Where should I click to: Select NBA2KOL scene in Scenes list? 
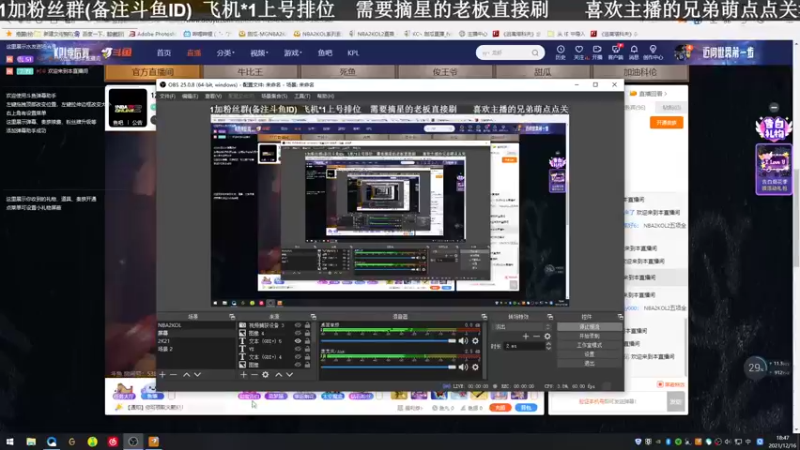click(x=196, y=325)
